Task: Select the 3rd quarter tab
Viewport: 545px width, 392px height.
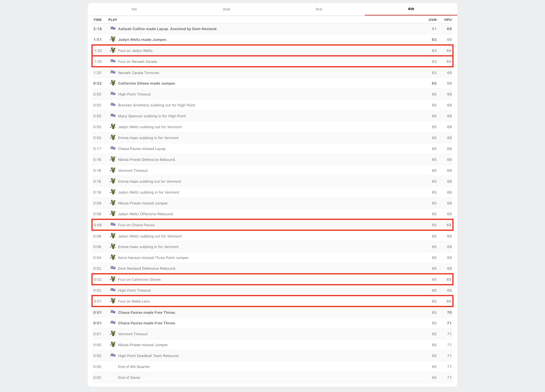Action: point(318,9)
